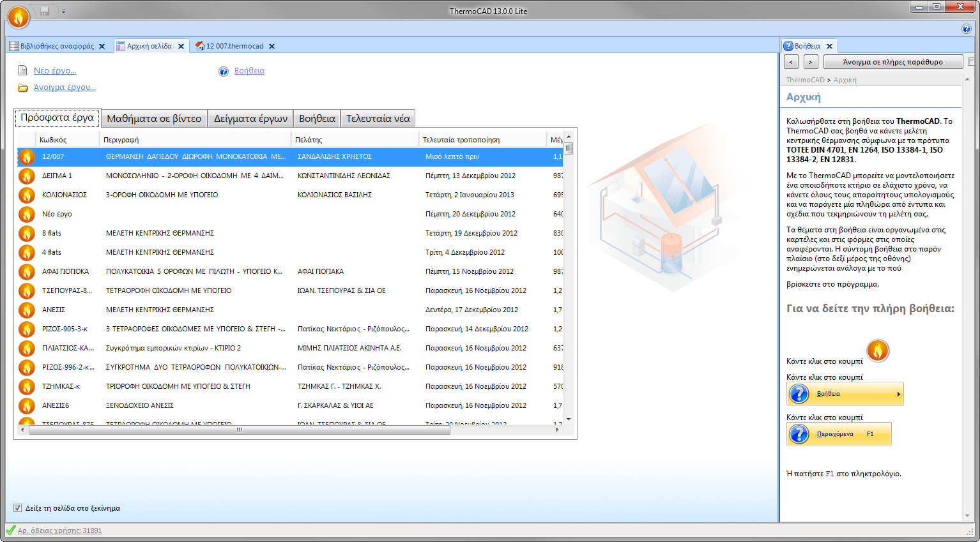980x542 pixels.
Task: Open the Νέο έργο link
Action: 55,70
